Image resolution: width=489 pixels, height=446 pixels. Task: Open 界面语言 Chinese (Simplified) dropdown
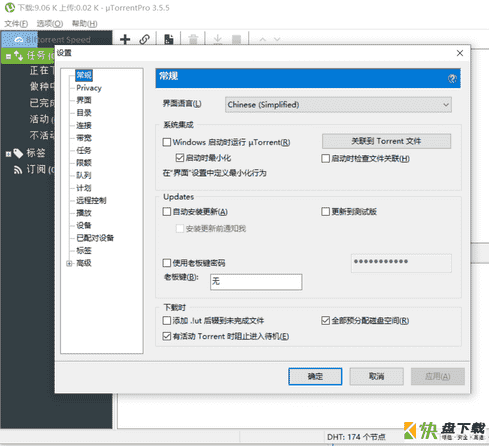point(338,105)
